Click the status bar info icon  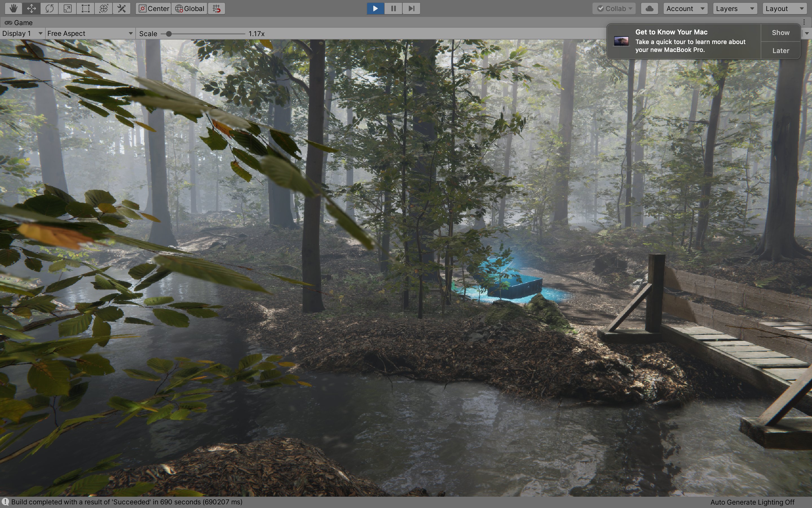[x=5, y=502]
